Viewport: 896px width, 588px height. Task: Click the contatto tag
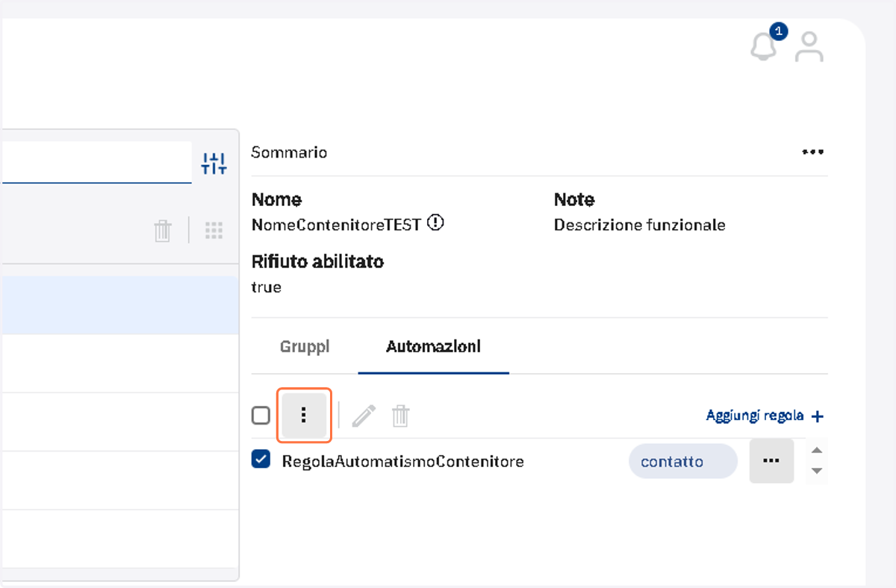coord(683,461)
